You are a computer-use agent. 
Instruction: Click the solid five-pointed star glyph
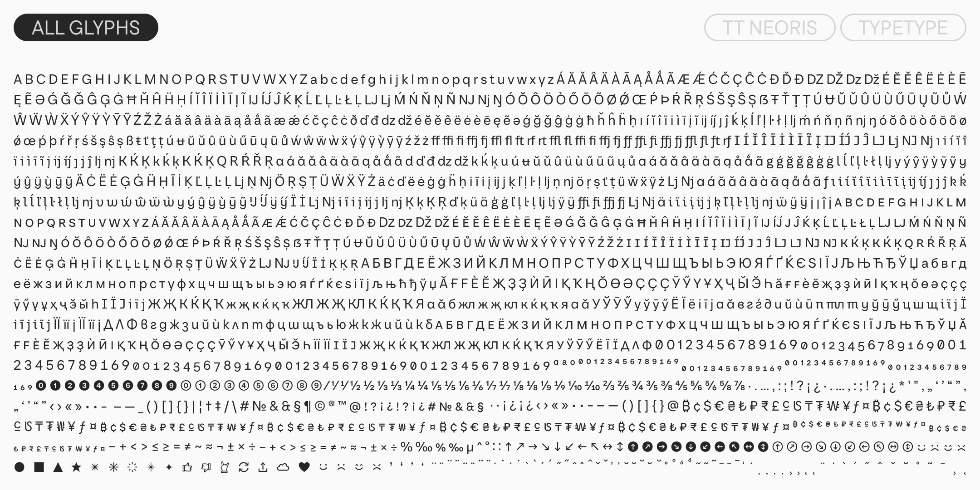(x=76, y=467)
